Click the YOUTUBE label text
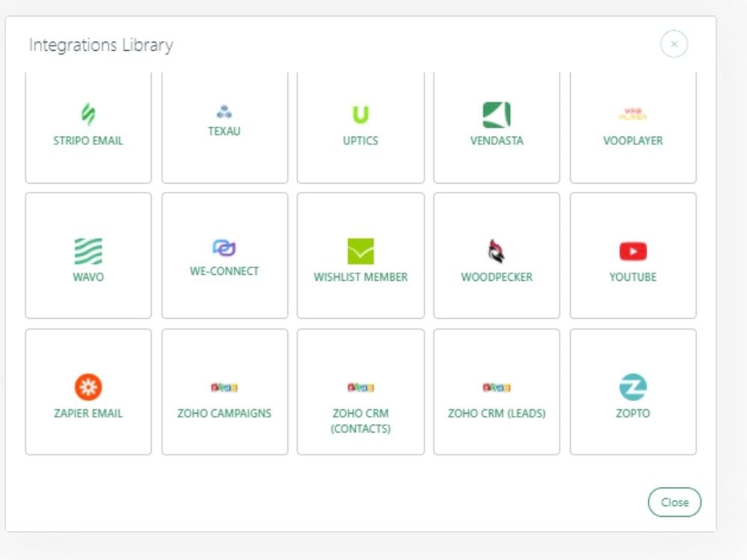 tap(633, 277)
